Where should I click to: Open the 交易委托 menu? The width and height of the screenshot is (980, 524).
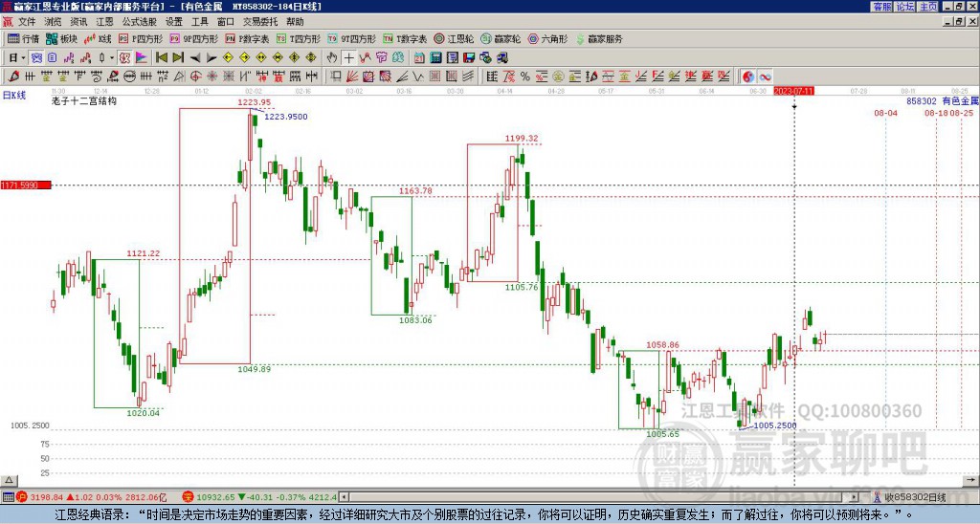pyautogui.click(x=260, y=22)
